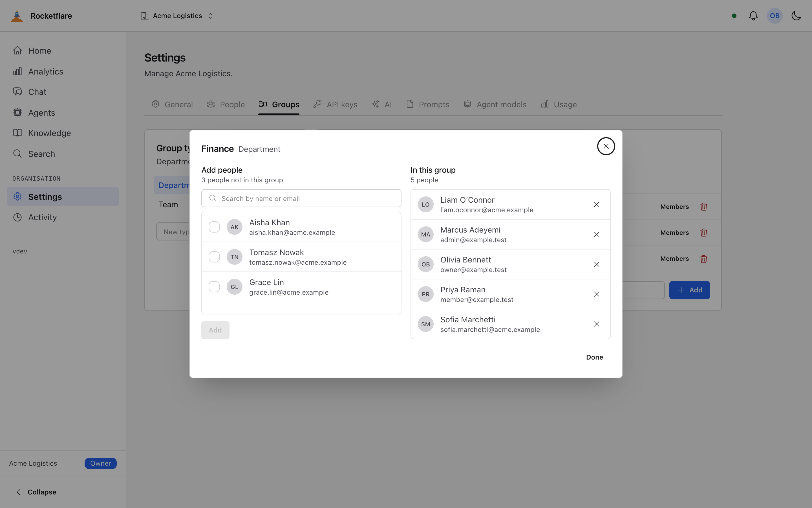Click the blue Add button behind the dialog
The height and width of the screenshot is (508, 812).
(x=690, y=290)
